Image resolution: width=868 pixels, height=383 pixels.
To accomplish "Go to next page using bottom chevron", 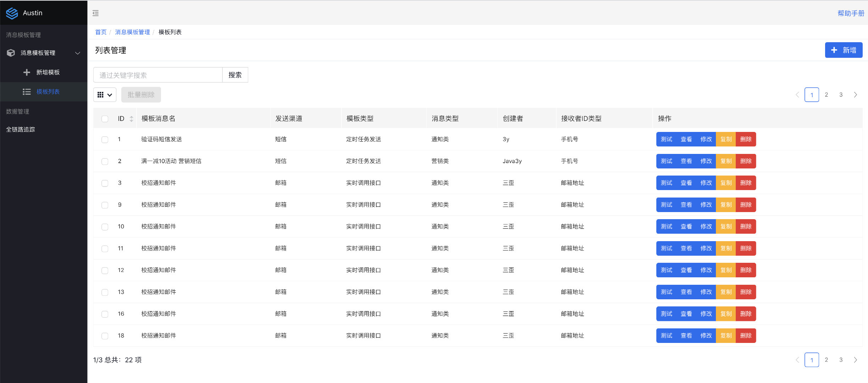I will (x=855, y=360).
